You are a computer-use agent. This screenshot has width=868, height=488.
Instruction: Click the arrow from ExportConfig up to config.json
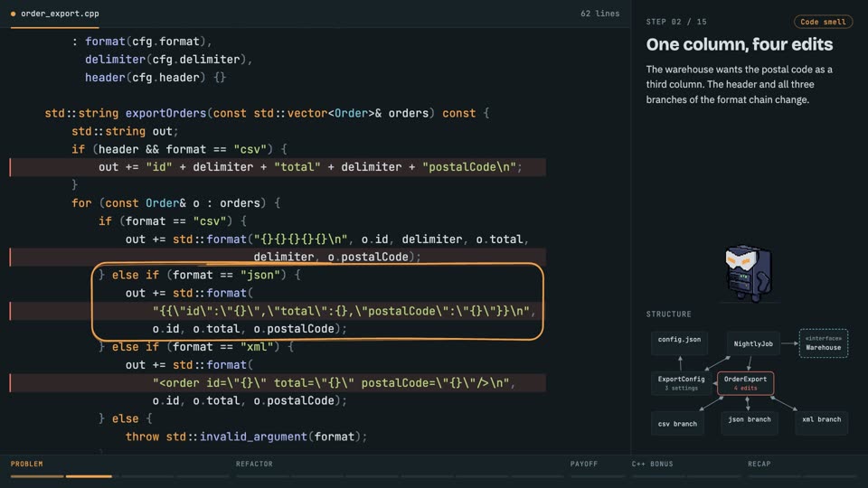coord(680,363)
